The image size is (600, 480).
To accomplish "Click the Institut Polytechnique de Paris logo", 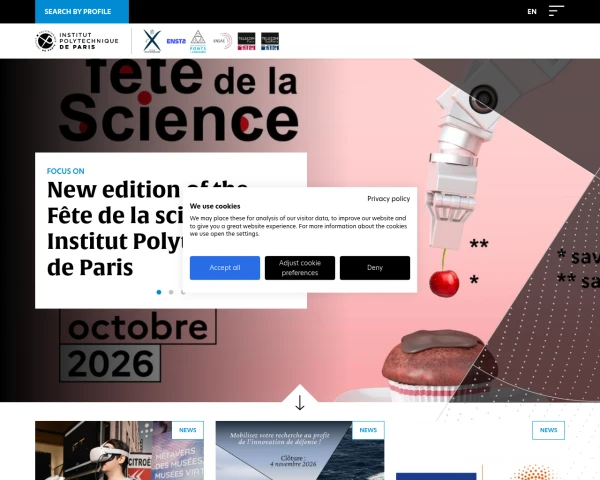I will coord(77,41).
